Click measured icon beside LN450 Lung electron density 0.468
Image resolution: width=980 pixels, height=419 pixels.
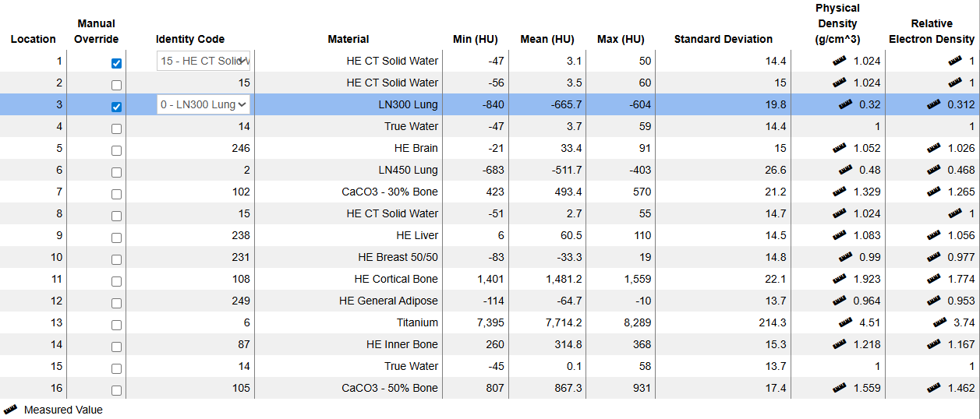(933, 169)
